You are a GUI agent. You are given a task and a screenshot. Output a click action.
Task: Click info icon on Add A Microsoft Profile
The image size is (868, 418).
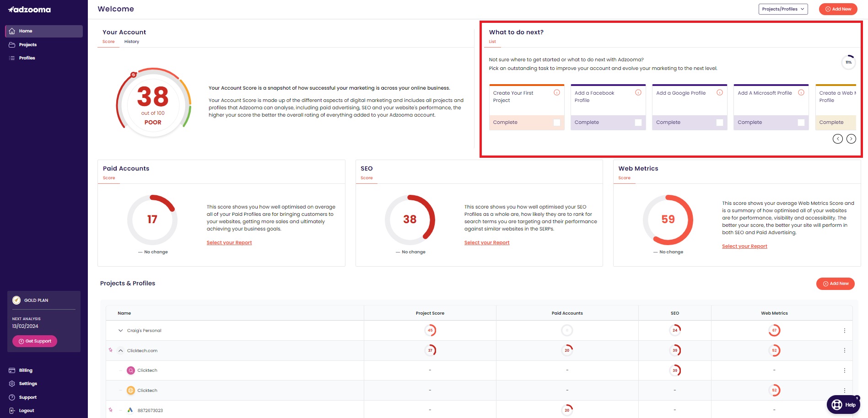click(801, 92)
